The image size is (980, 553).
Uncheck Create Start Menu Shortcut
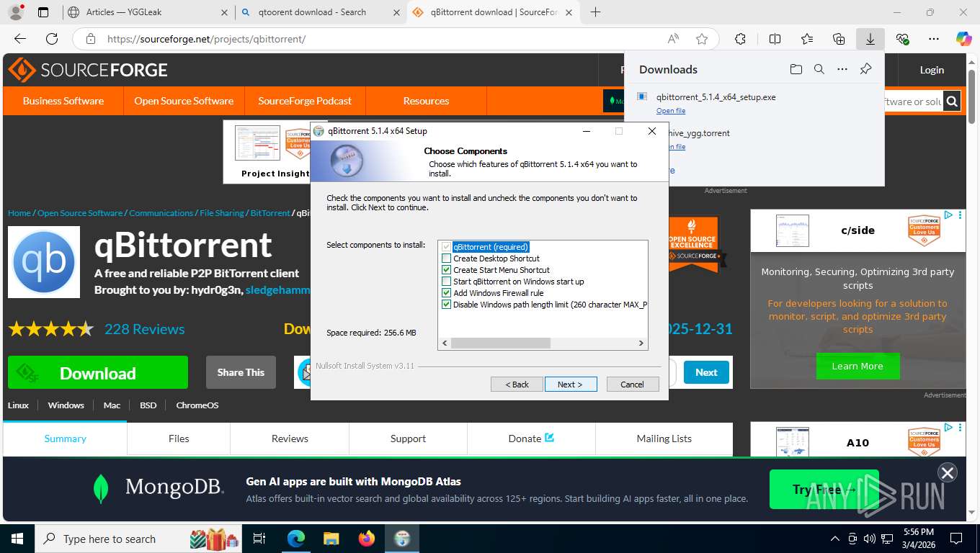(447, 270)
